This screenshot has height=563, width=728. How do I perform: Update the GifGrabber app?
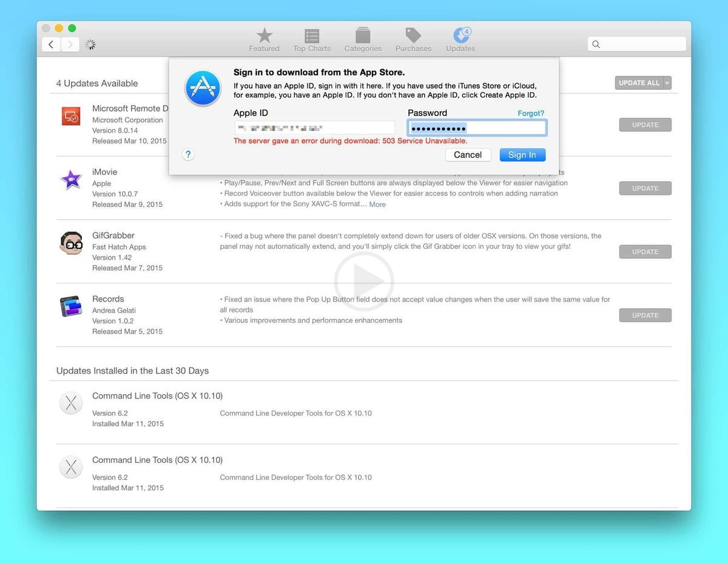click(x=645, y=252)
